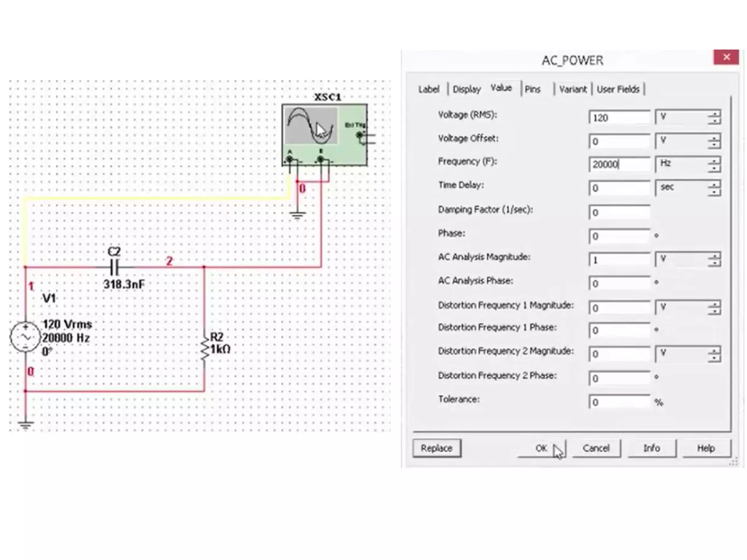Viewport: 747px width, 560px height.
Task: Select capacitor C2 symbol in the circuit
Action: 114,268
